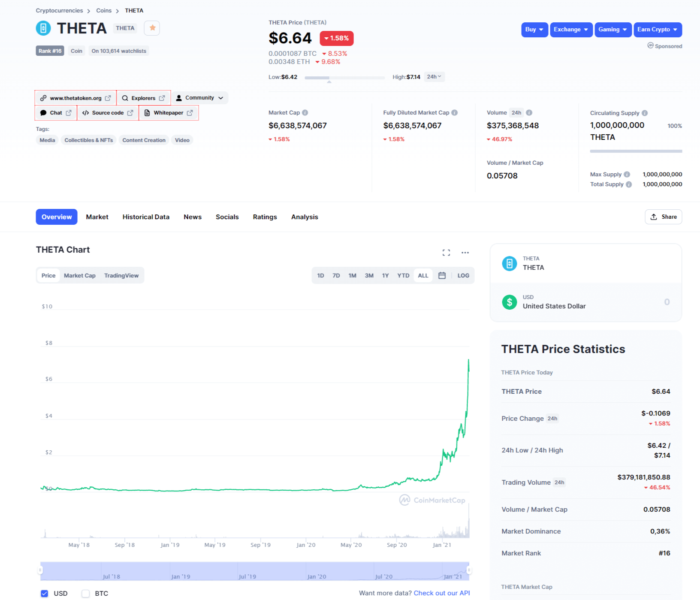700x600 pixels.
Task: Open the Market Cap info icon
Action: pos(305,113)
